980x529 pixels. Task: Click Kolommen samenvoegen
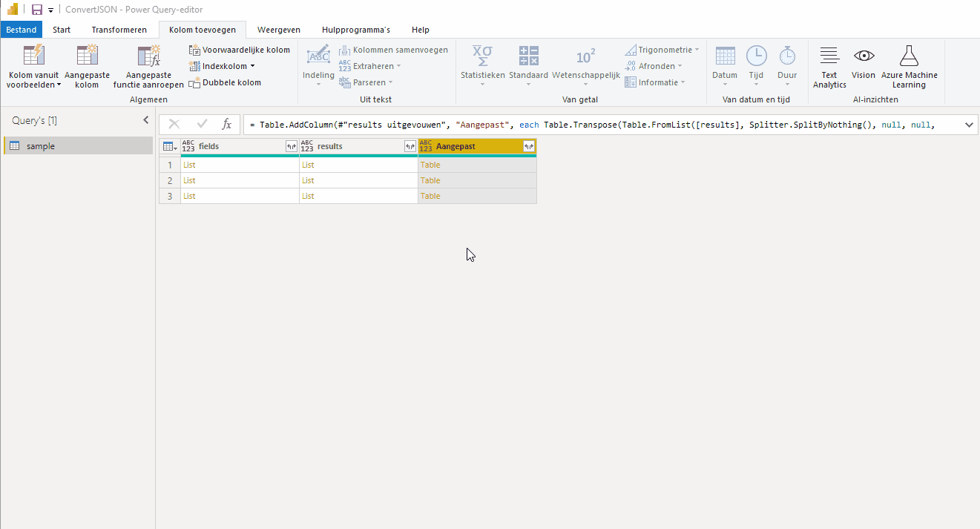coord(393,50)
